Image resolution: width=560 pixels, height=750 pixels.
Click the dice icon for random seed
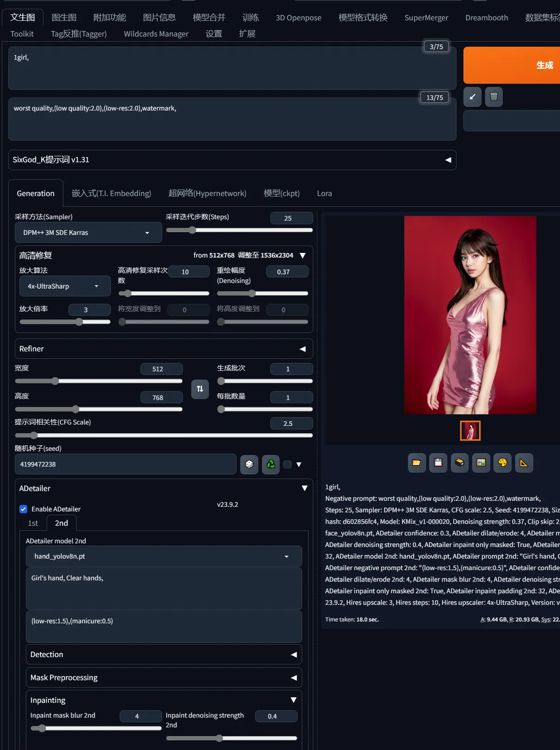[249, 464]
